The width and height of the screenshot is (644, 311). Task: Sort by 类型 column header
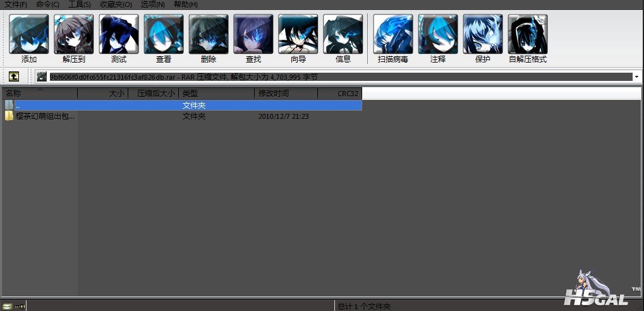(216, 94)
